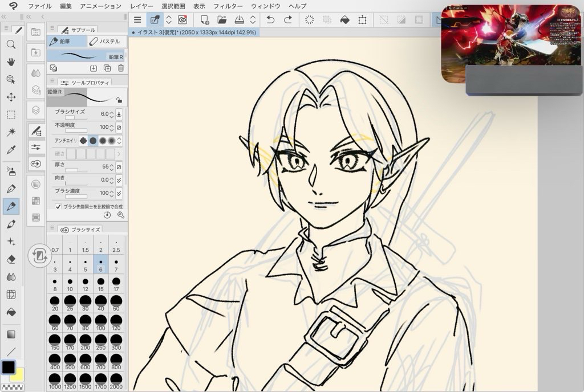
Task: Select the hard-edged no anti-aliasing option
Action: point(83,141)
